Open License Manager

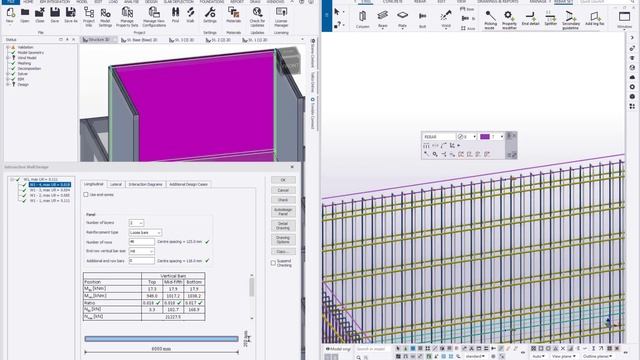tap(281, 17)
